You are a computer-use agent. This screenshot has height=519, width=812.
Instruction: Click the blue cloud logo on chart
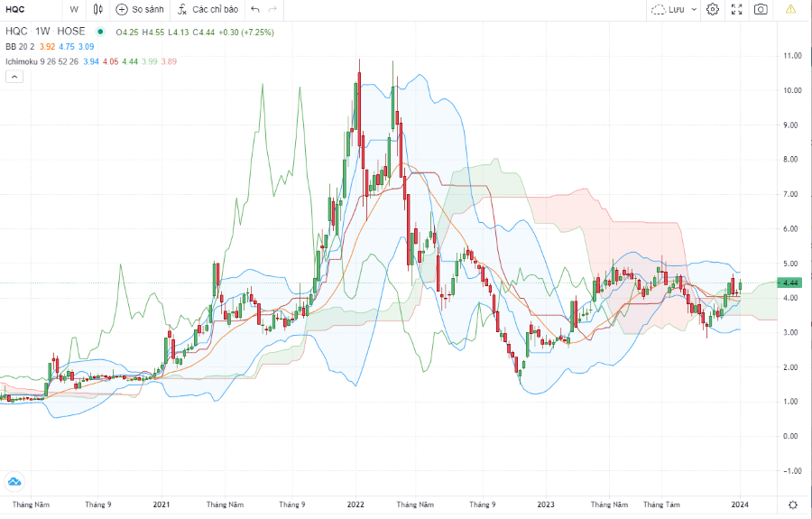(x=14, y=481)
